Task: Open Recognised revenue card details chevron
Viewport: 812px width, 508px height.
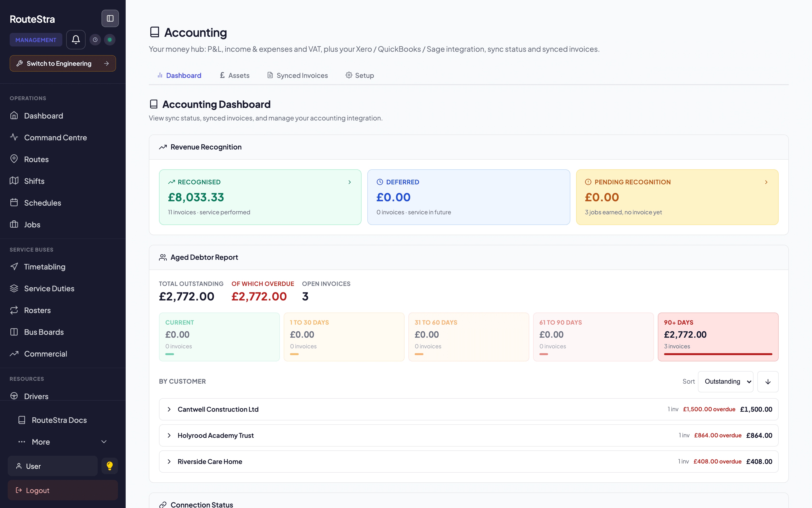Action: point(350,182)
